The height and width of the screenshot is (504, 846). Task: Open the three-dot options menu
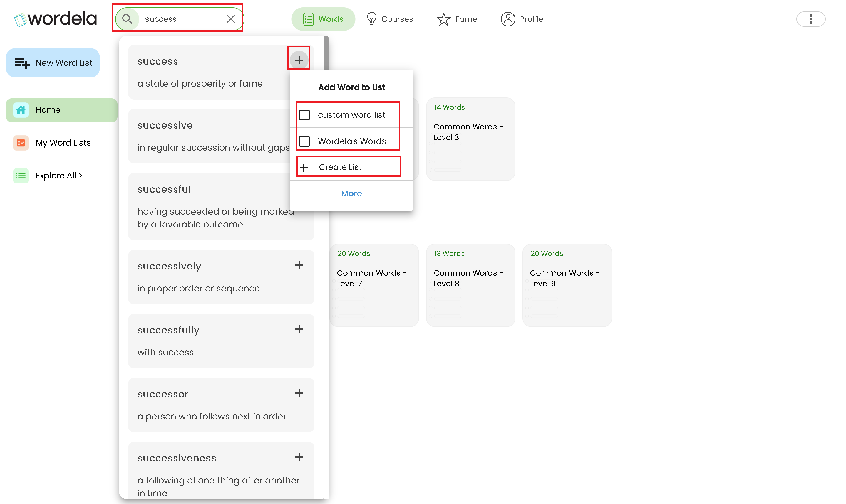tap(811, 19)
